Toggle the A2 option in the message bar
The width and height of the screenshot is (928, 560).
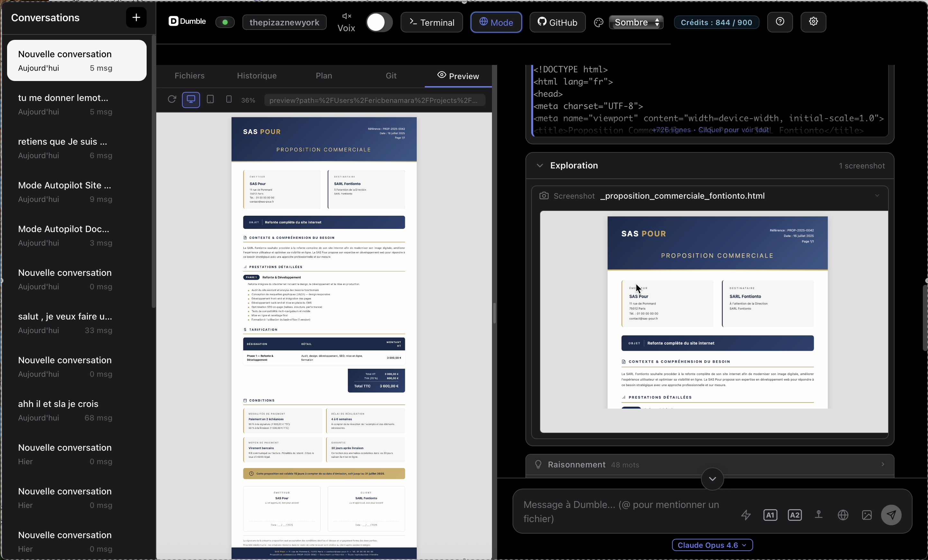tap(795, 515)
